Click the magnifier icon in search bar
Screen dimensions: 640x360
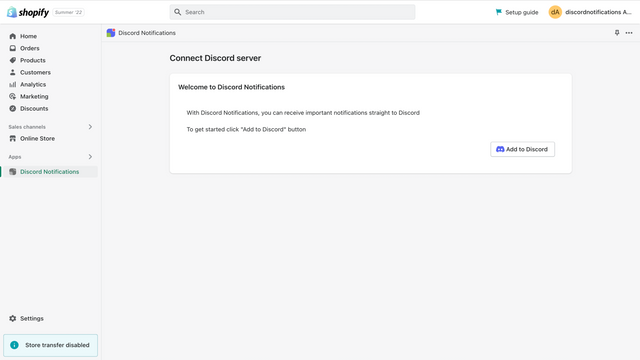click(178, 12)
